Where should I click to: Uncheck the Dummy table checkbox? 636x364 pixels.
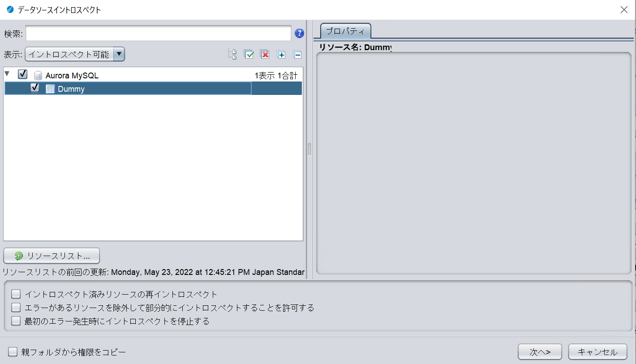35,88
